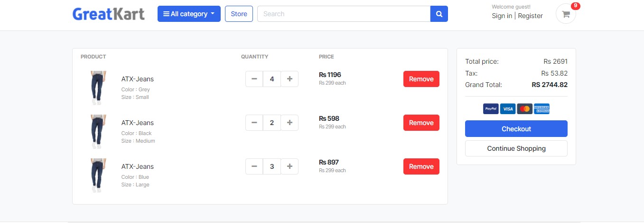Remove the Grey Small ATX-Jeans
This screenshot has height=224, width=644.
tap(421, 79)
